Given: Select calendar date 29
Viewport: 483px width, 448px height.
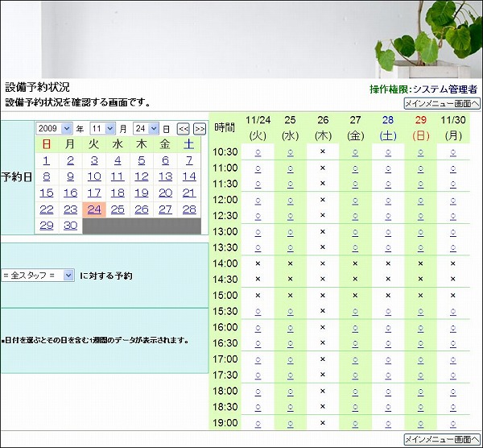Looking at the screenshot, I should pos(47,226).
